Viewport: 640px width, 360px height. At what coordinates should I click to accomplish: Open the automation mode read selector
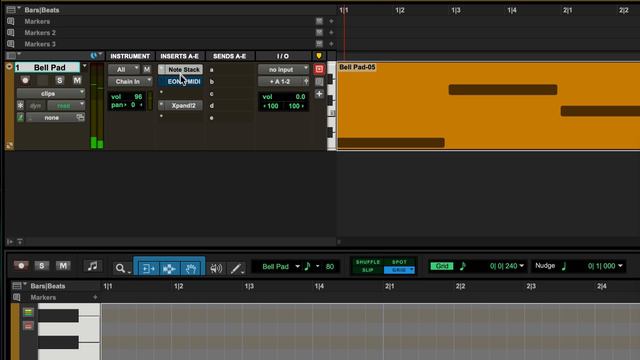(66, 106)
